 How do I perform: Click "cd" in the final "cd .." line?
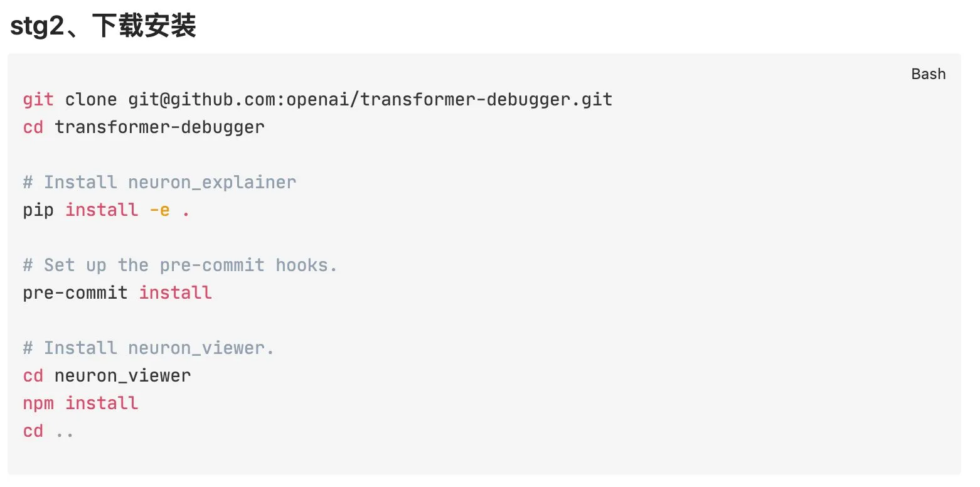(33, 431)
